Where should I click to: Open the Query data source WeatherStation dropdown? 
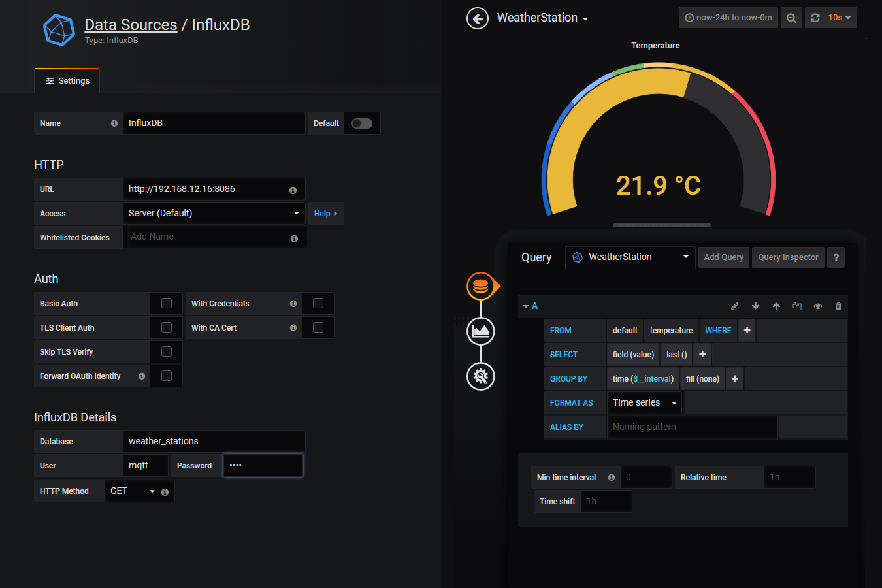[630, 257]
